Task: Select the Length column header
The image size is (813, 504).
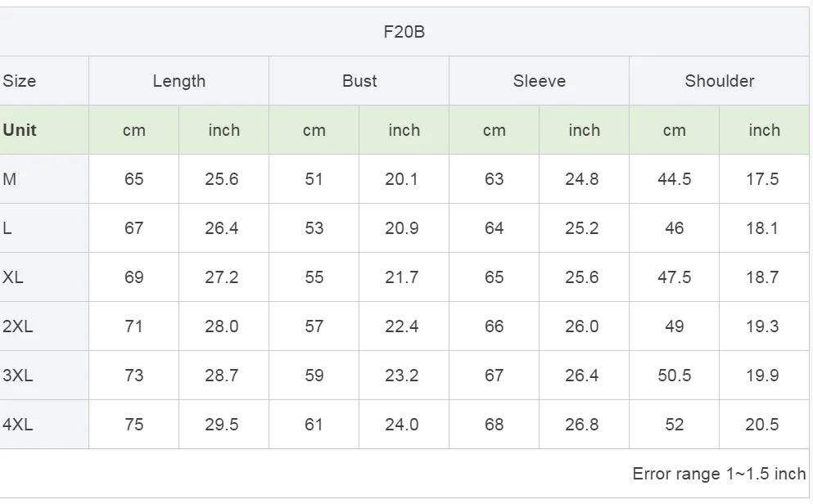Action: (x=178, y=81)
